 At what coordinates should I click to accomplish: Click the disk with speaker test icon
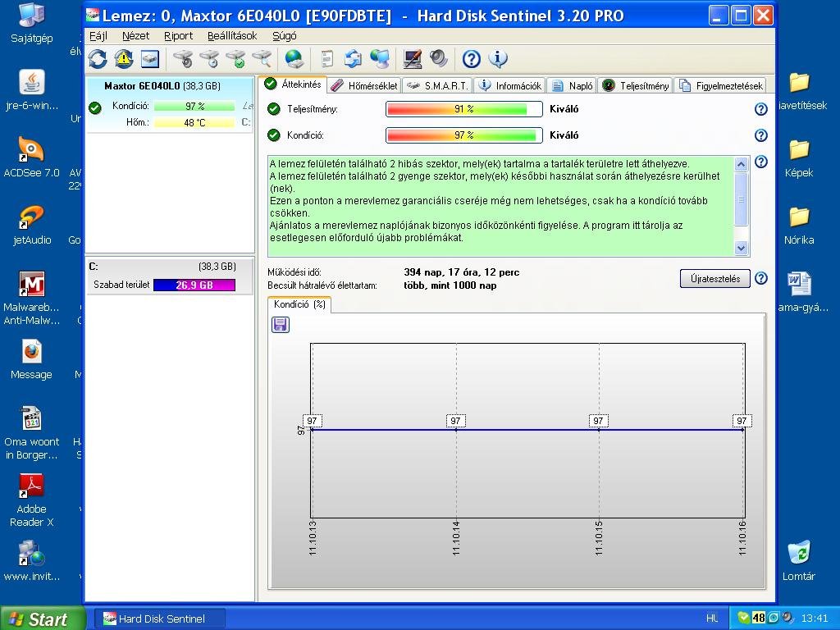click(184, 59)
